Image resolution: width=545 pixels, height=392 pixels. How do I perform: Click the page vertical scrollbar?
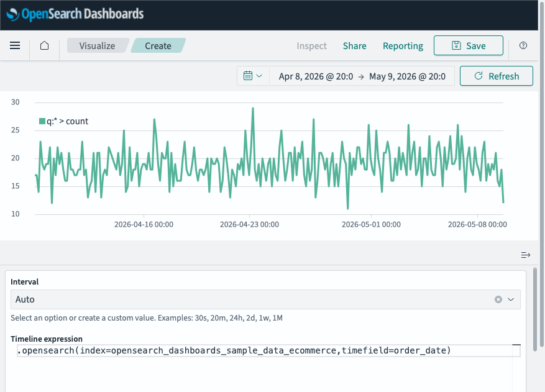click(x=541, y=174)
